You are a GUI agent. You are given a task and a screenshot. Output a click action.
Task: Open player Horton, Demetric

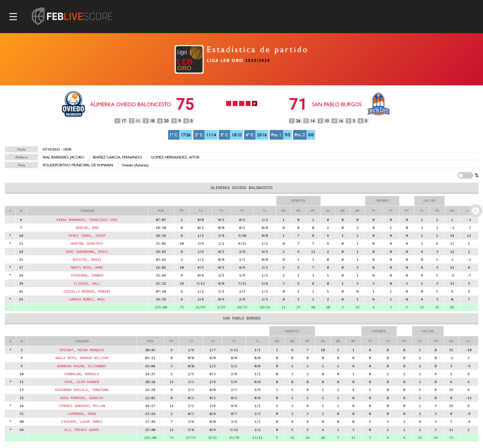87,243
